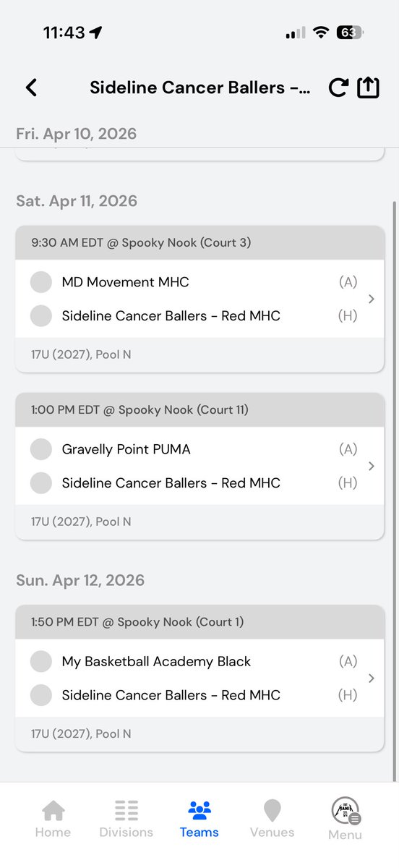Open the Gravelly Point PUMA team
This screenshot has width=399, height=868.
[x=126, y=449]
